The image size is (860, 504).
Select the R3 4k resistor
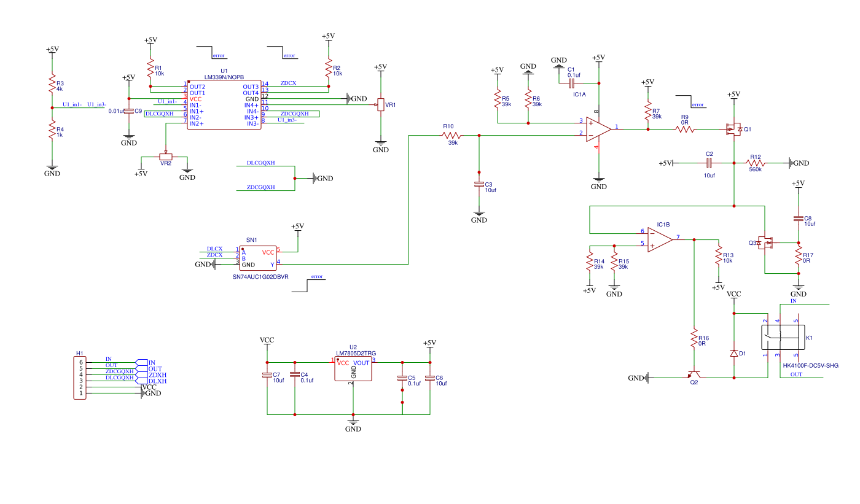pos(52,86)
